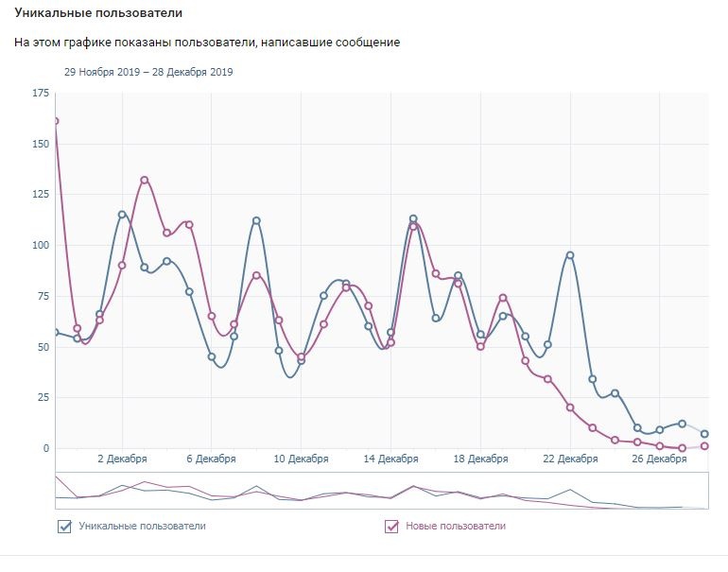Click the pink point near 74 on 19 December
Screen dimensions: 728x572
[503, 298]
